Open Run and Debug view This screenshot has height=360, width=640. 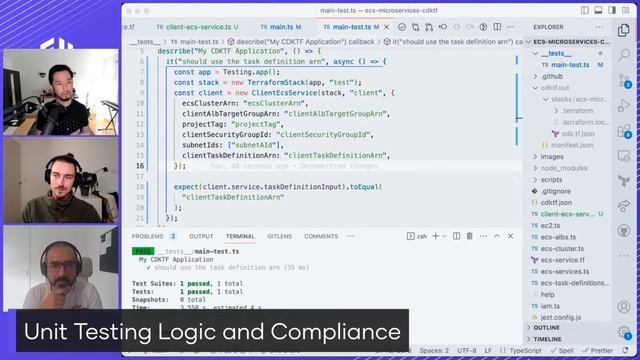pos(624,105)
